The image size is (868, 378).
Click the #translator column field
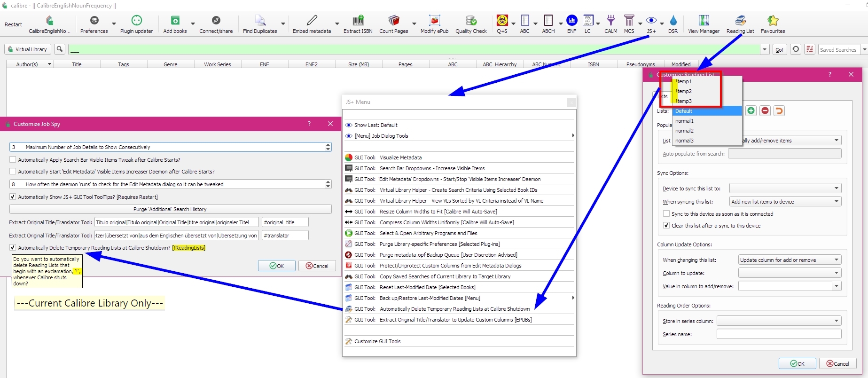pos(285,236)
